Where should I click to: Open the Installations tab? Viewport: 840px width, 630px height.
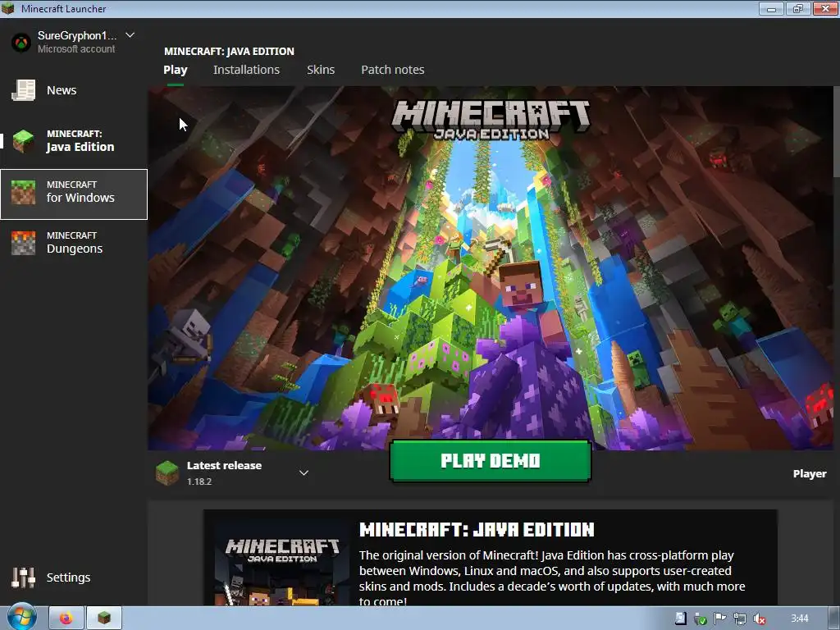[246, 70]
